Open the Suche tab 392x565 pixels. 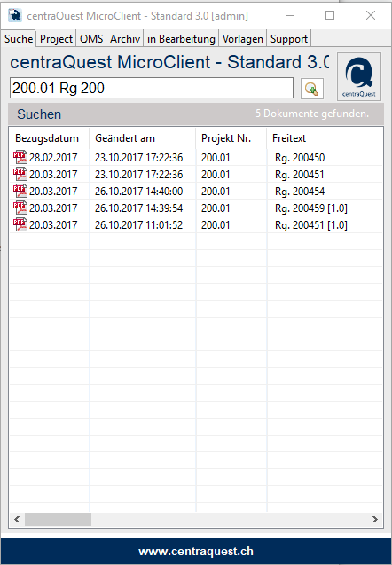[x=19, y=38]
